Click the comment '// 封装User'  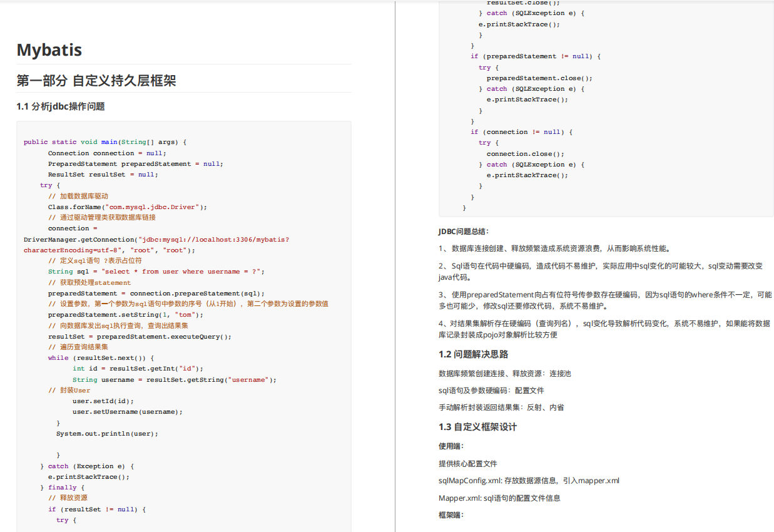point(69,391)
